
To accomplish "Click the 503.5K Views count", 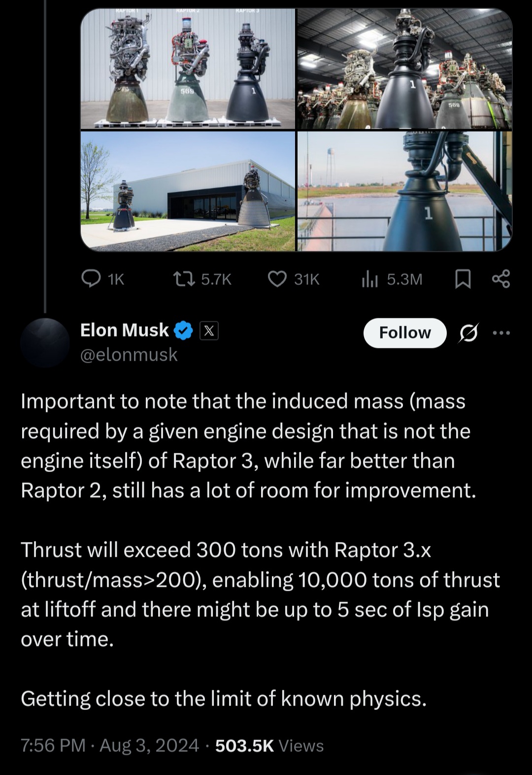I will [x=269, y=745].
